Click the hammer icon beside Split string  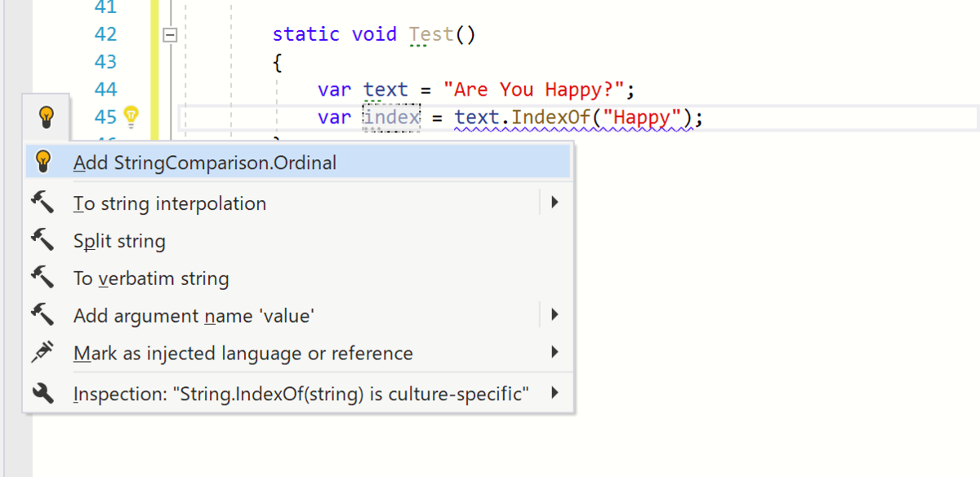tap(45, 240)
